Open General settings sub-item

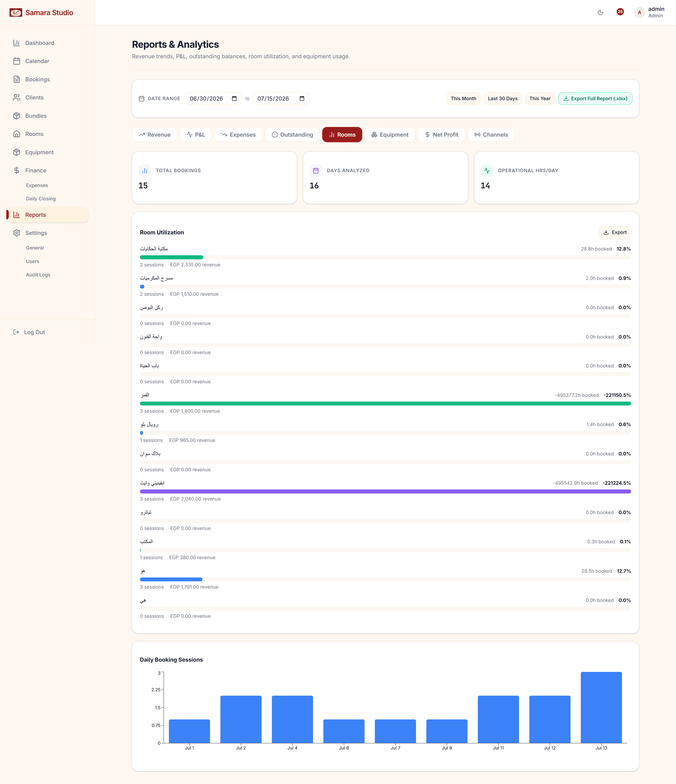[x=35, y=248]
